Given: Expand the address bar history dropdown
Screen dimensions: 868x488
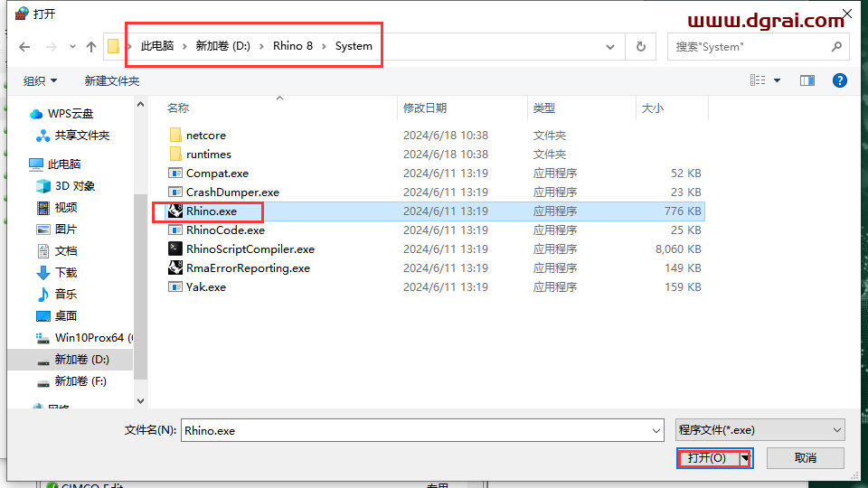Looking at the screenshot, I should [x=611, y=47].
